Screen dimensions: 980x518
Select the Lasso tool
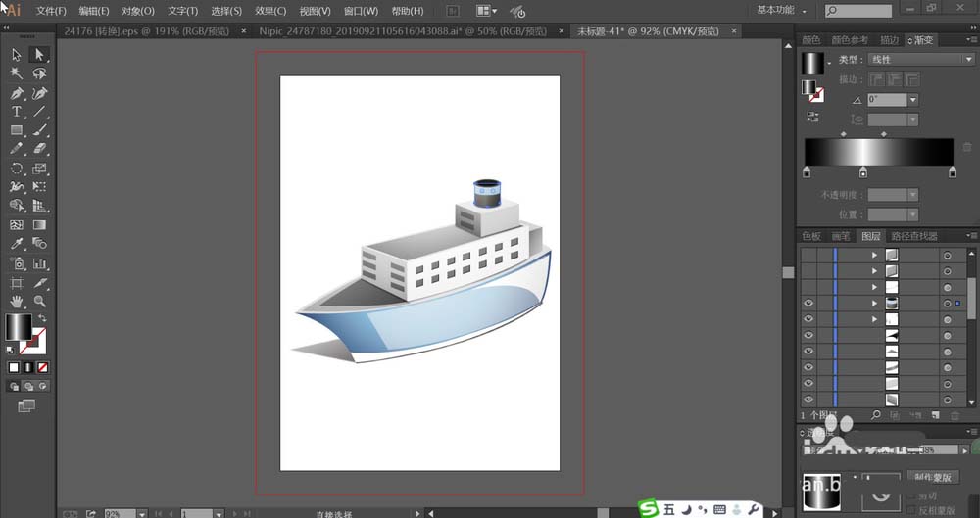39,73
